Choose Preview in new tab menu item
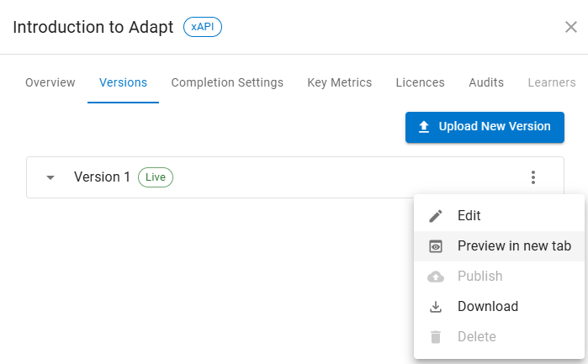Image resolution: width=588 pixels, height=364 pixels. (x=501, y=246)
